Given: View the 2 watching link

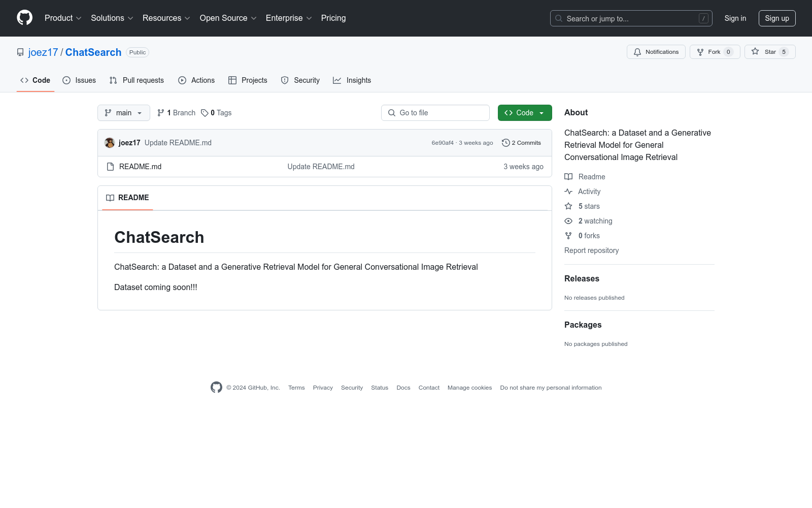Looking at the screenshot, I should [589, 221].
